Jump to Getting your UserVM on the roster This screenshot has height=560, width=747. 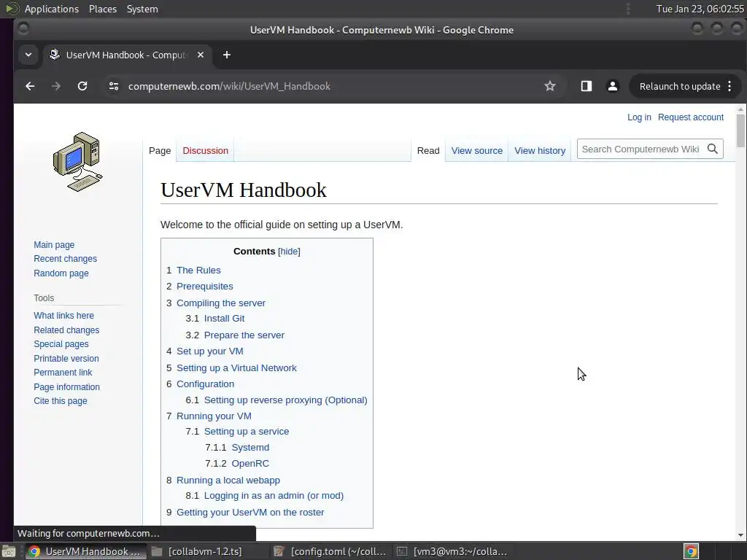pos(251,512)
